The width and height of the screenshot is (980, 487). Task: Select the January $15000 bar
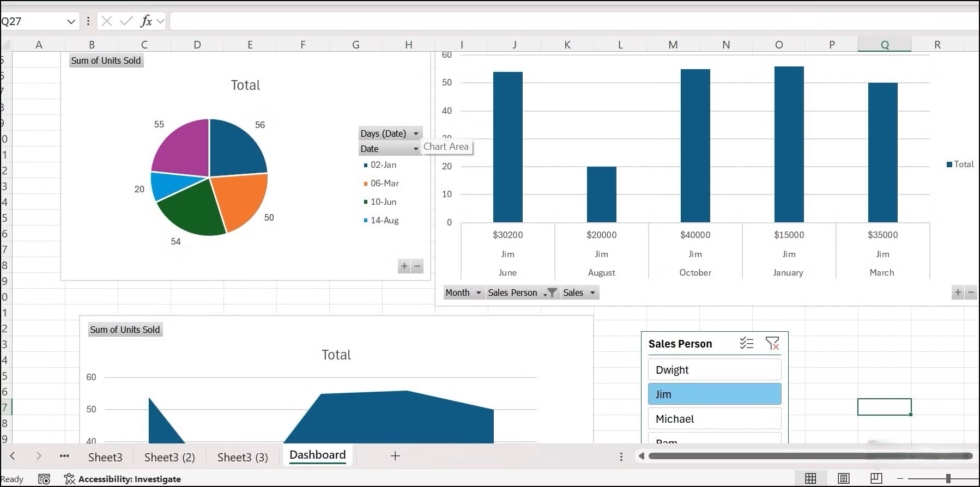click(x=789, y=144)
